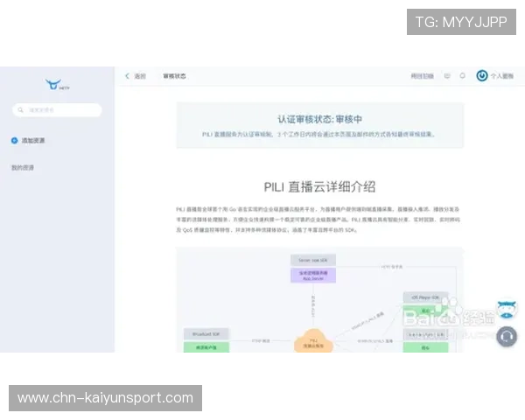
Task: Click the PILI 直播云详细介绍 title
Action: (319, 187)
